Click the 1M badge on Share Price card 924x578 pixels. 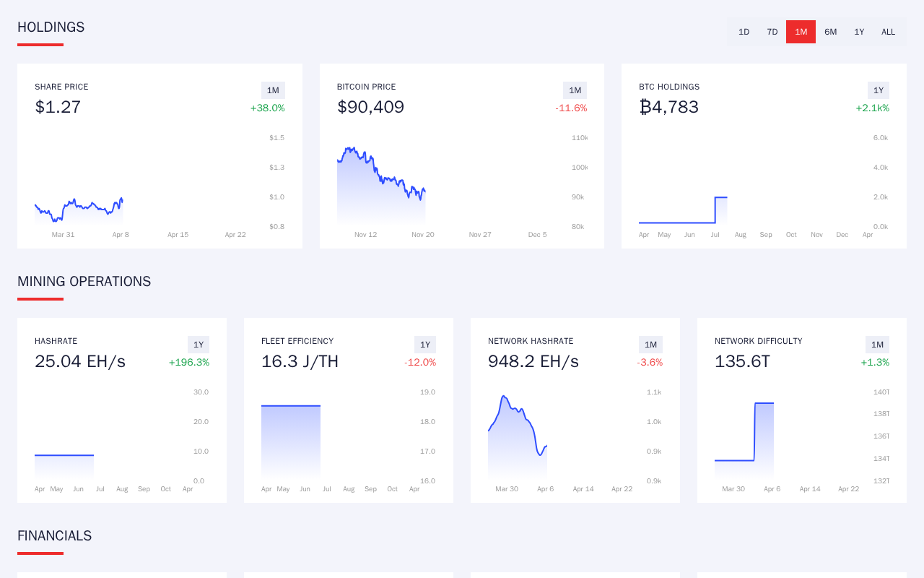273,90
